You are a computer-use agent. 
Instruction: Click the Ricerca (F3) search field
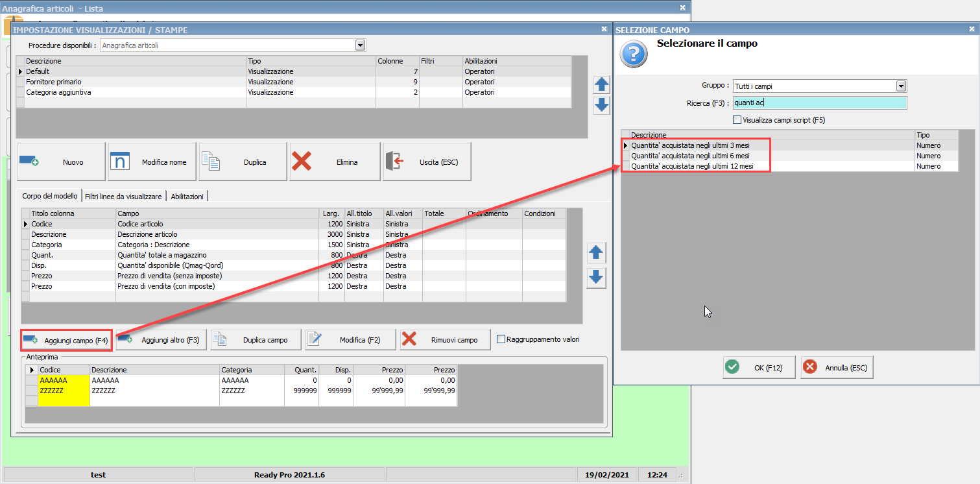pos(820,103)
